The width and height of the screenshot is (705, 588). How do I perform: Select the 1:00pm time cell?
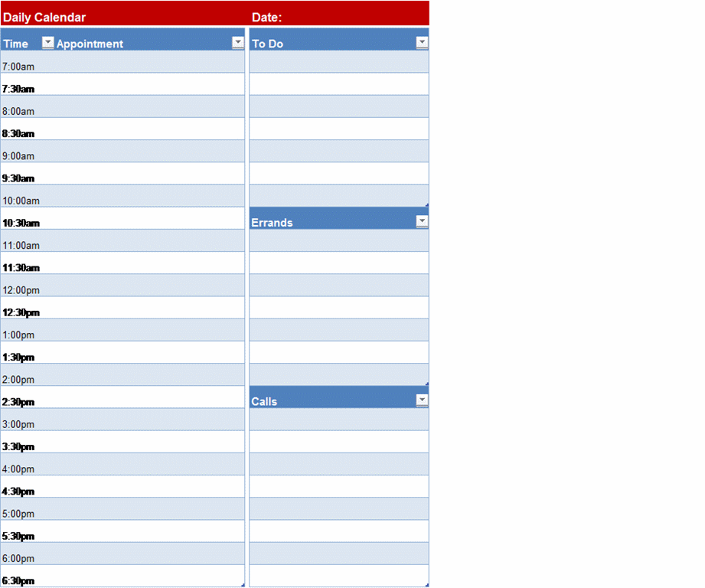pos(28,330)
